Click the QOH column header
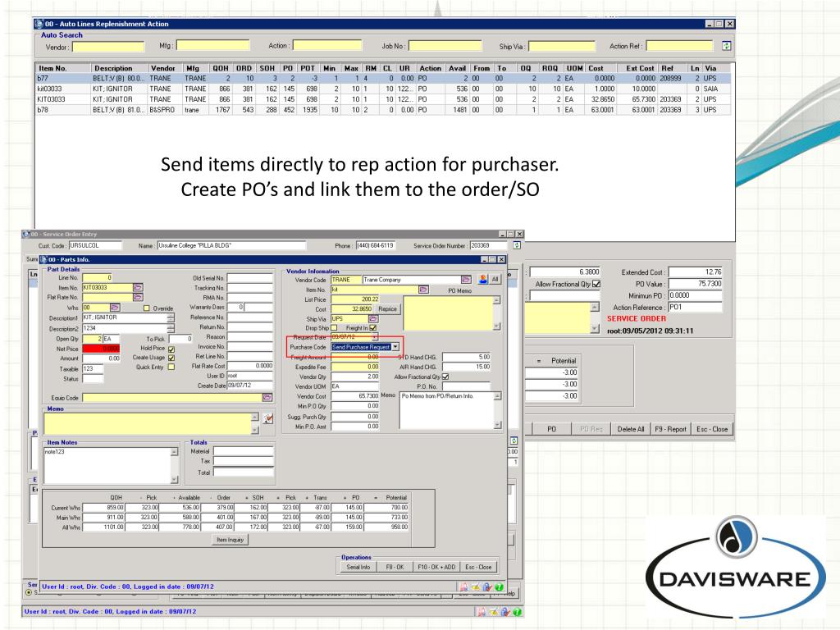Image resolution: width=840 pixels, height=630 pixels. pyautogui.click(x=220, y=68)
